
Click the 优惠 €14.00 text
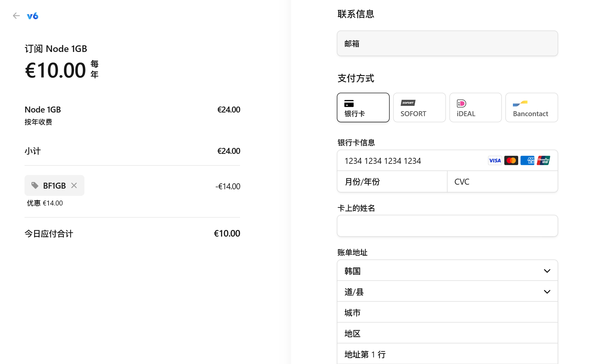[x=45, y=203]
